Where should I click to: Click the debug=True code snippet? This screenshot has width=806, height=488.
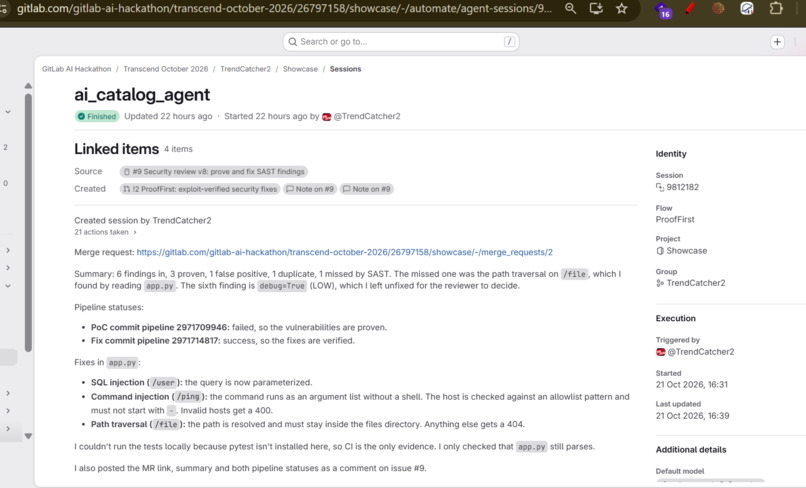[282, 286]
